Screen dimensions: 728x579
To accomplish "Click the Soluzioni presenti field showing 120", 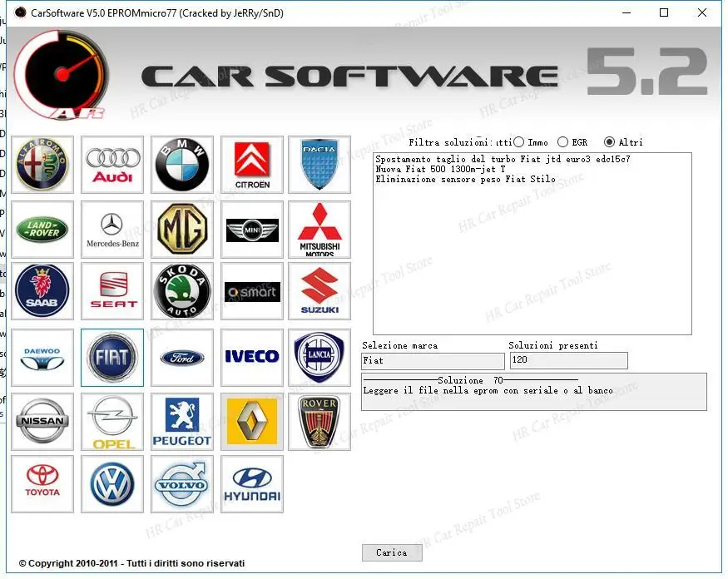I will tap(568, 360).
